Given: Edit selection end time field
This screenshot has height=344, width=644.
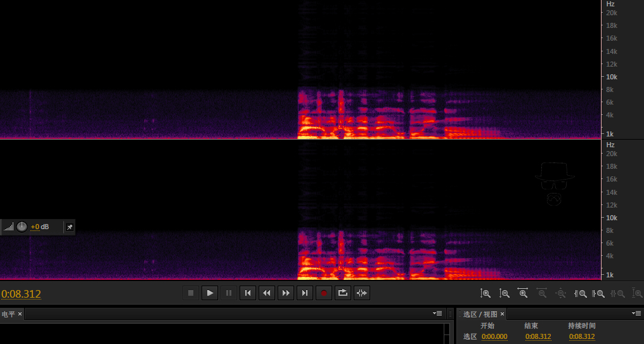Looking at the screenshot, I should point(538,336).
